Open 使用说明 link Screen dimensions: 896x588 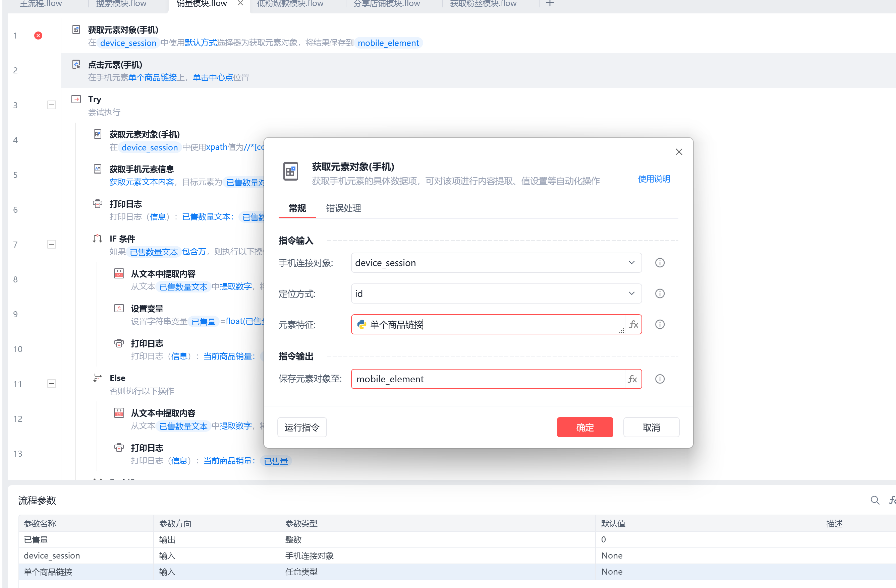654,179
